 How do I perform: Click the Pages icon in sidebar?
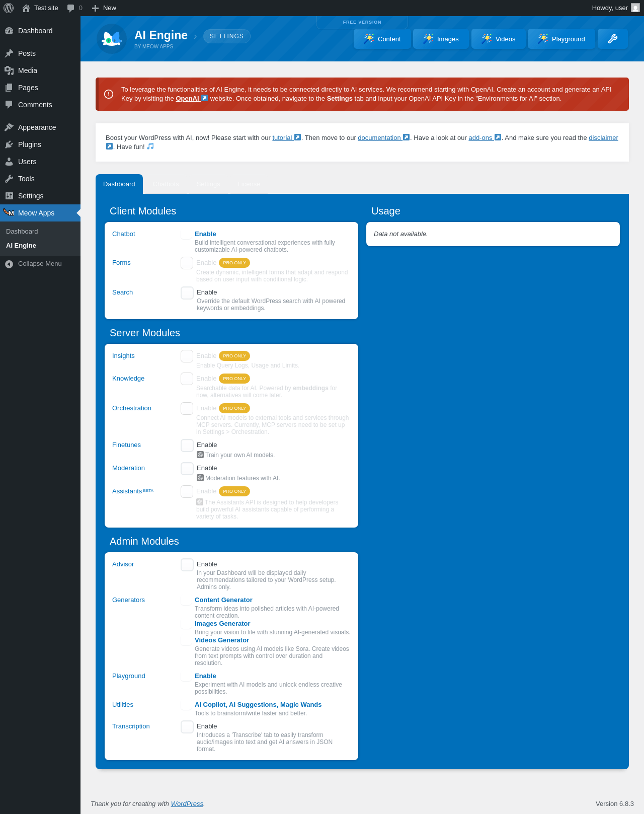click(x=9, y=88)
